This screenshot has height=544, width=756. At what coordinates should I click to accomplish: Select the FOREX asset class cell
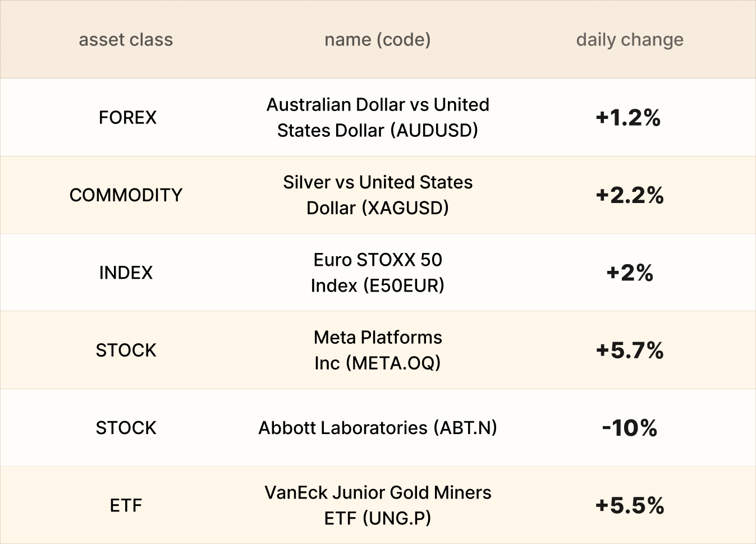click(x=127, y=117)
